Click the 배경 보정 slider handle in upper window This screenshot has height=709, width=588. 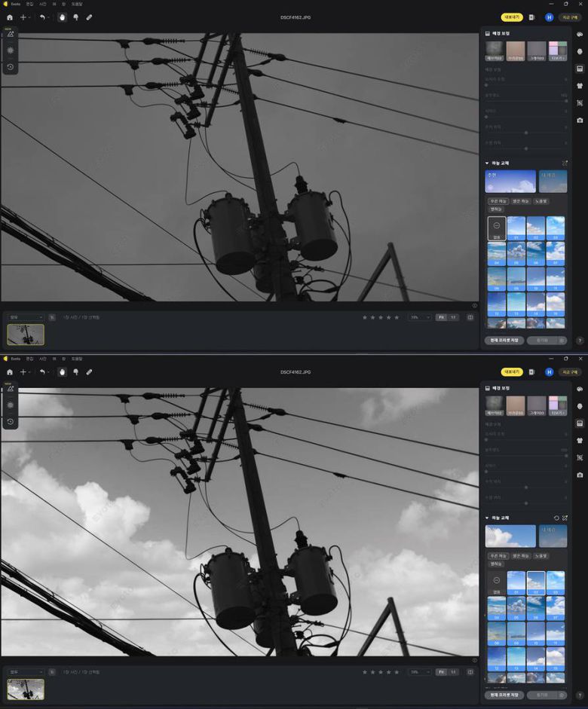486,85
